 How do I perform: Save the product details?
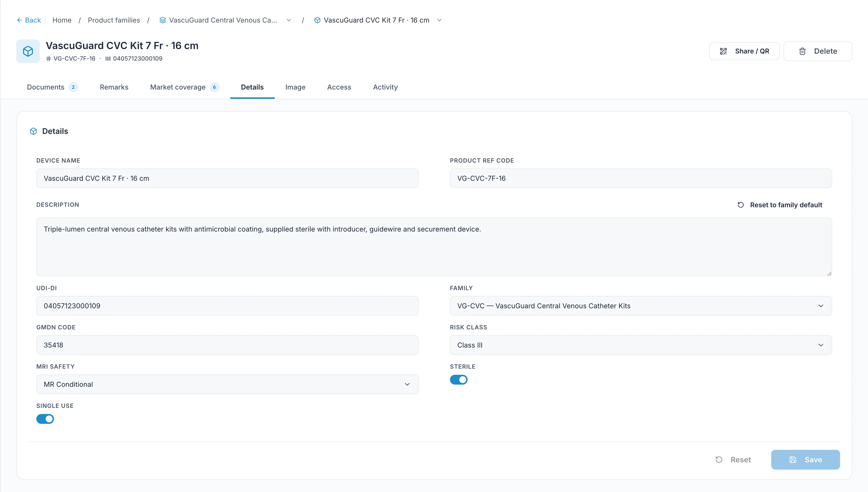tap(805, 460)
